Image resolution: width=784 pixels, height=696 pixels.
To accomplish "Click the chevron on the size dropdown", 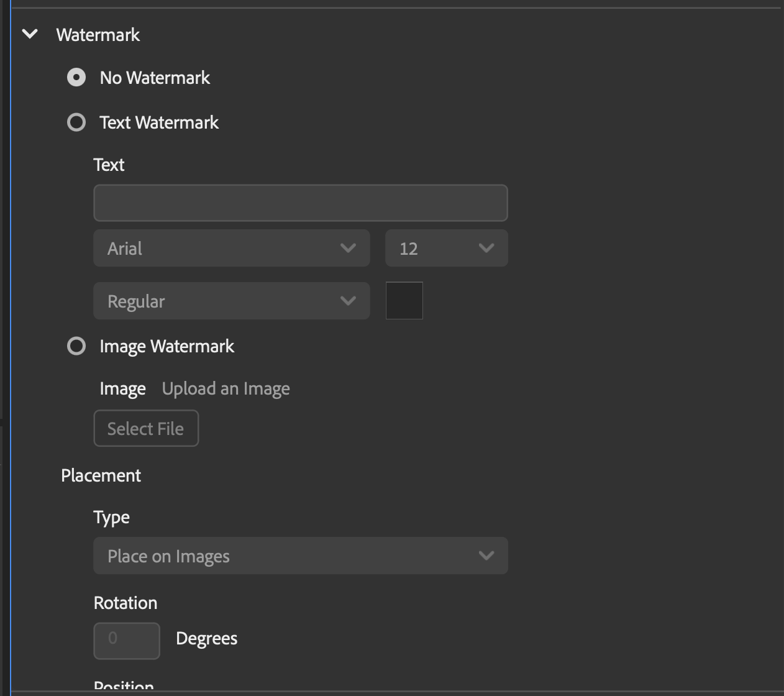I will click(486, 248).
